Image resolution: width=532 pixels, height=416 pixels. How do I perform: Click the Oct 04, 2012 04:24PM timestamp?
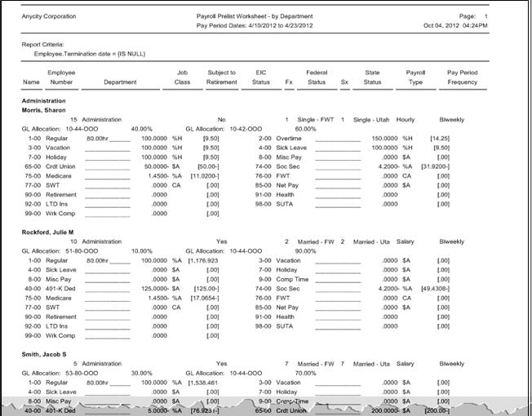(x=455, y=25)
